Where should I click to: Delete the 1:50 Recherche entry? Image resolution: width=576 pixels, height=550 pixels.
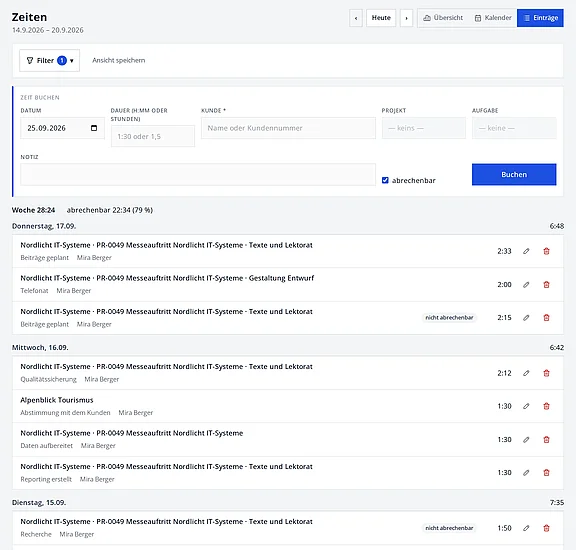pyautogui.click(x=546, y=528)
